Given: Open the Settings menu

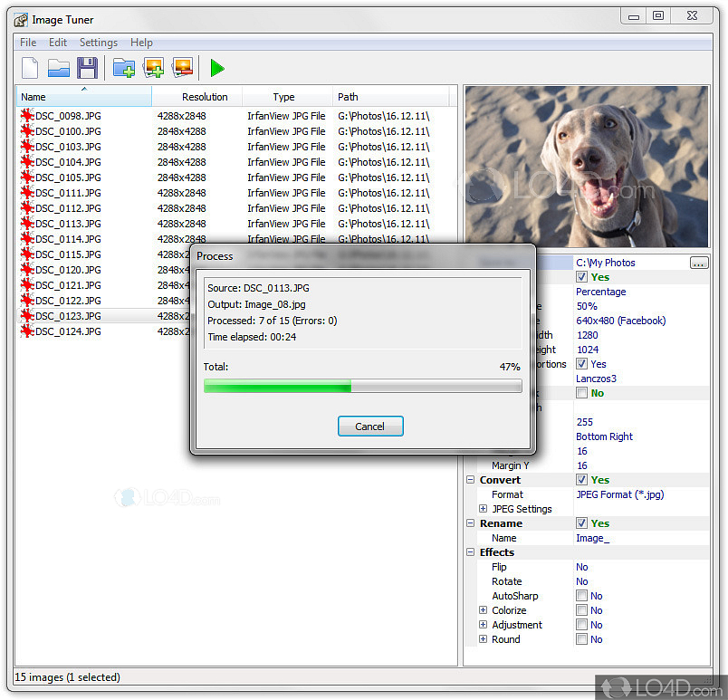Looking at the screenshot, I should [98, 42].
